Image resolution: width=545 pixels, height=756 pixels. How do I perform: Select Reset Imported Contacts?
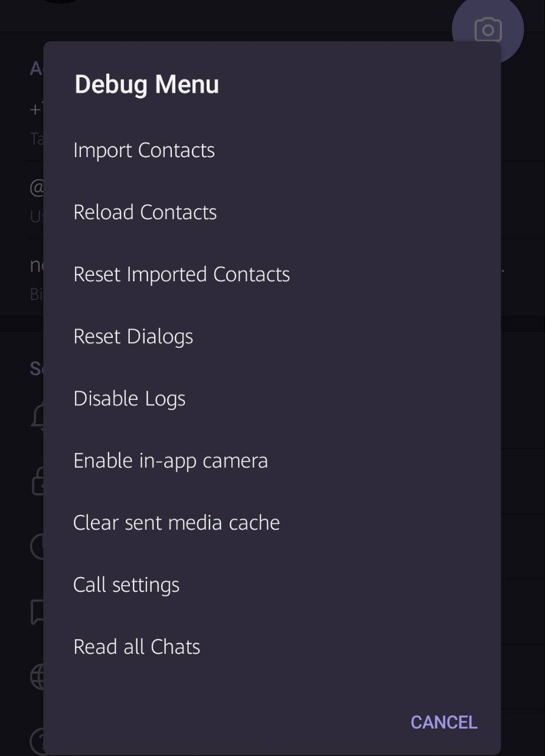[181, 274]
